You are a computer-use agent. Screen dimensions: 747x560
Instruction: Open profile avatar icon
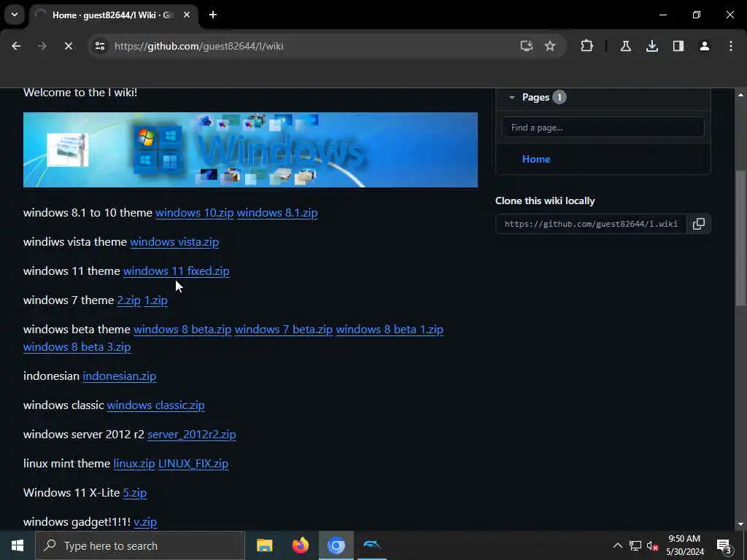pos(704,46)
